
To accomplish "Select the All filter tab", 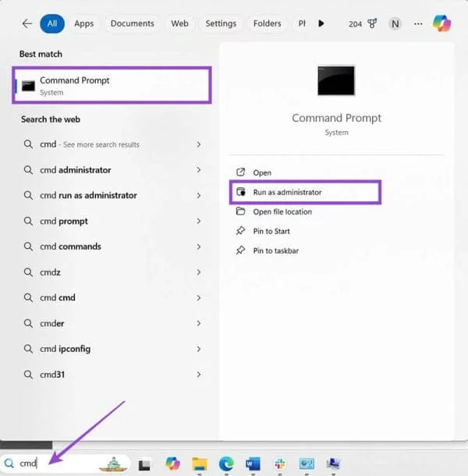I will point(52,23).
